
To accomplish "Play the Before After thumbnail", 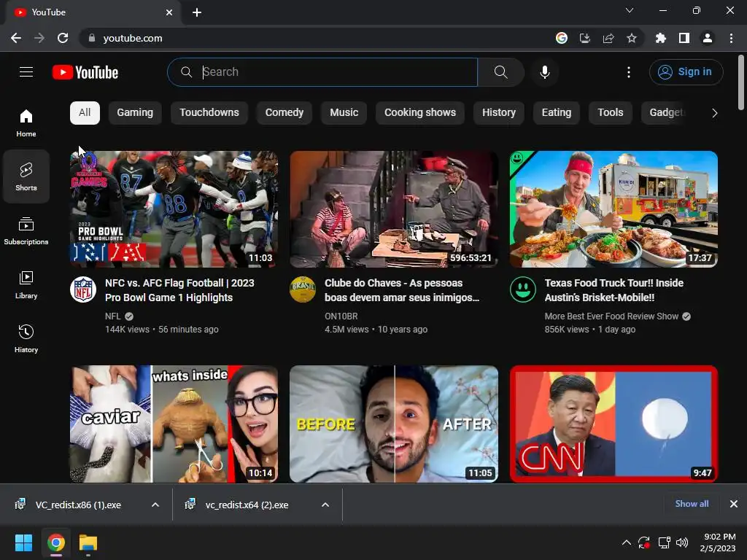I will pyautogui.click(x=394, y=424).
